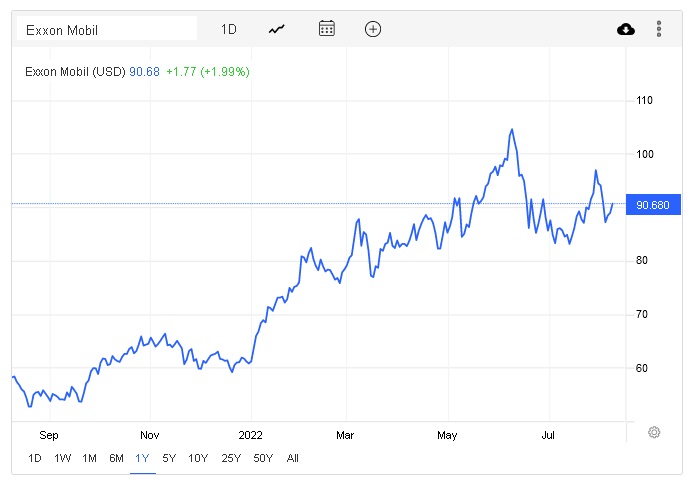The image size is (687, 480).
Task: Click the 100 price axis label
Action: (645, 154)
